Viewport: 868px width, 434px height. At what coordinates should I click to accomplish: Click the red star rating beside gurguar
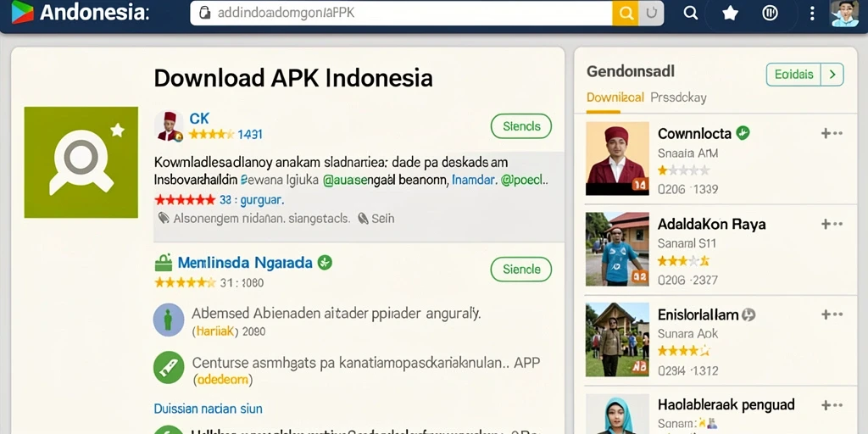[x=185, y=200]
